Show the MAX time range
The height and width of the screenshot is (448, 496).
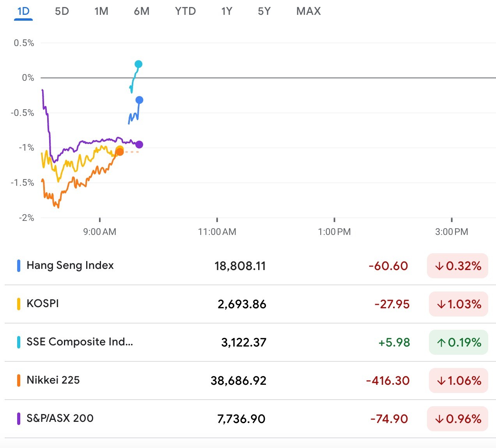click(308, 11)
